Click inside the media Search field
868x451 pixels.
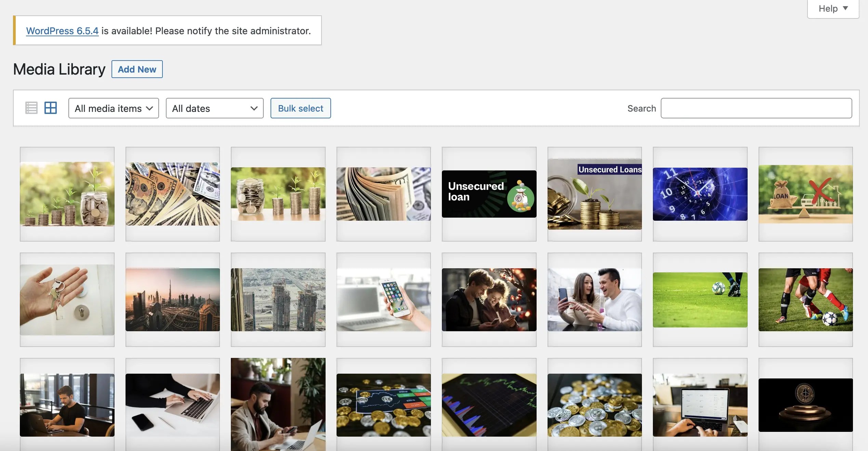click(x=756, y=108)
